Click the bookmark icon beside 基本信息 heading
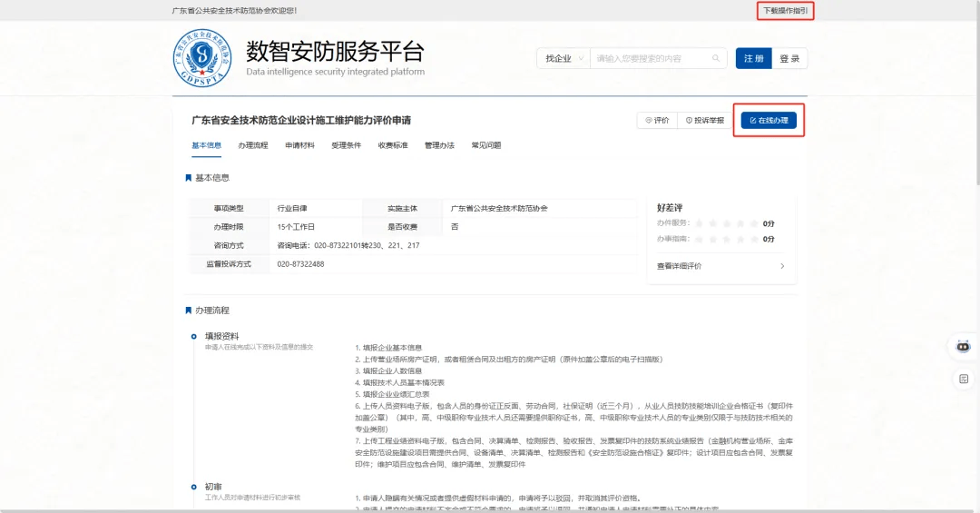The image size is (980, 513). coord(188,178)
